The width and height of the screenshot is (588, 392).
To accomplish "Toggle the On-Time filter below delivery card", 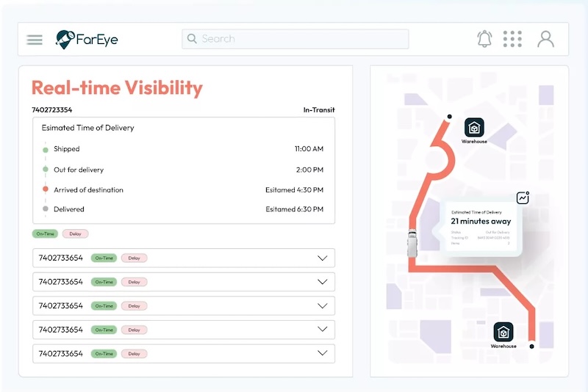I will pos(45,233).
